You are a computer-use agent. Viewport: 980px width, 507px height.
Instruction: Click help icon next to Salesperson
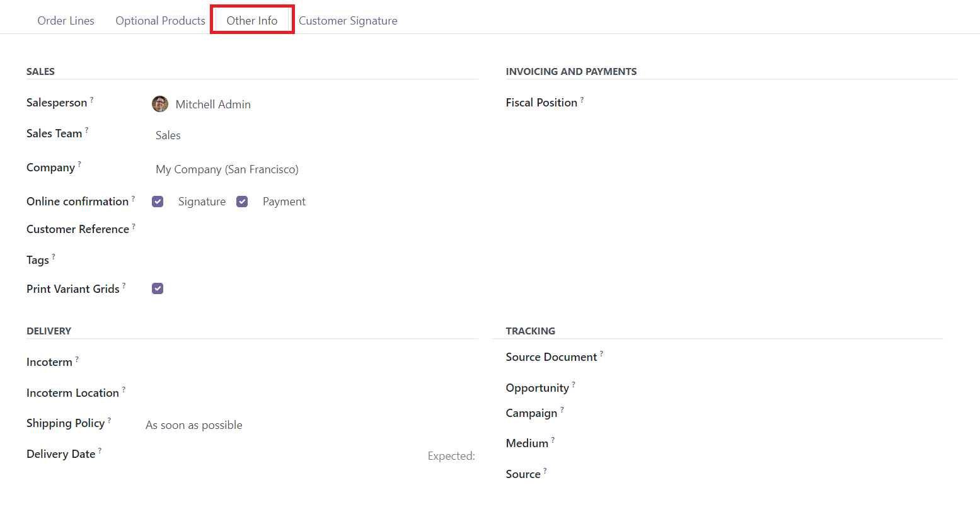92,100
